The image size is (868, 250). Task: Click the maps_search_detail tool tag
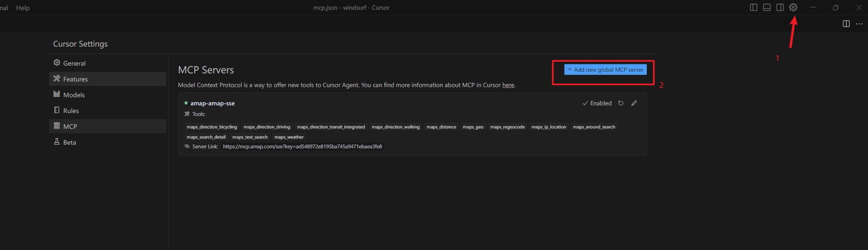(206, 137)
